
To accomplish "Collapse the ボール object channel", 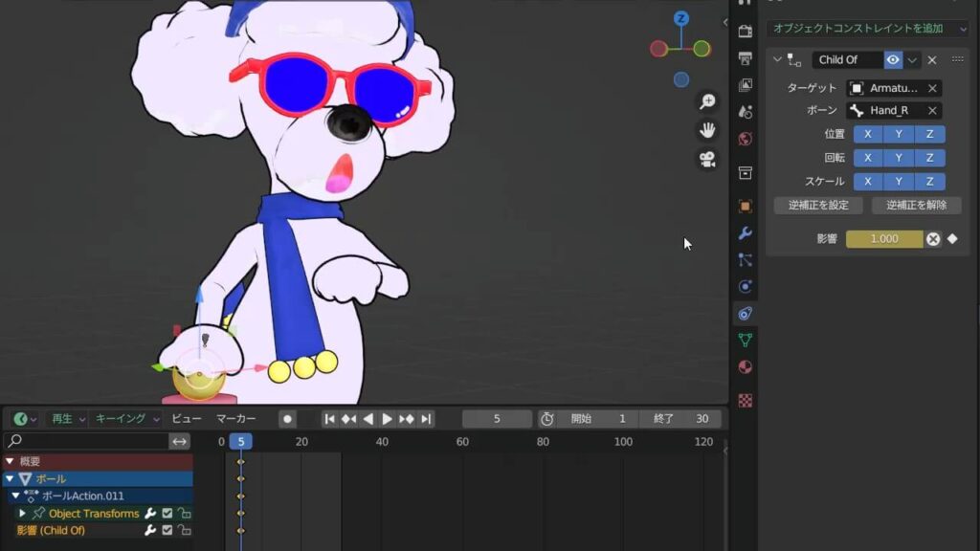I will (x=10, y=478).
